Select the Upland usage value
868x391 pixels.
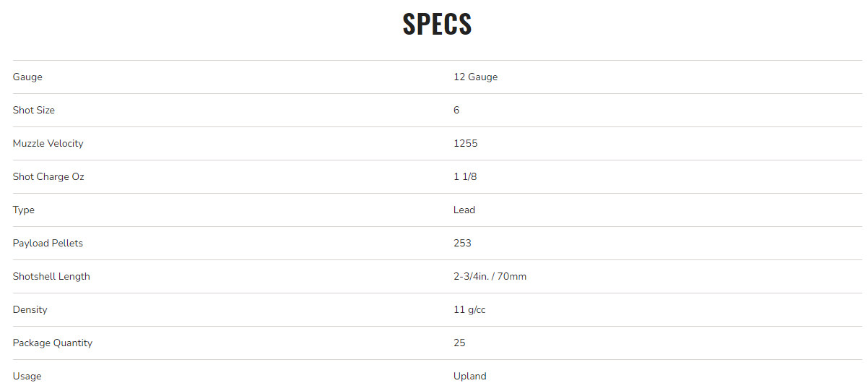[469, 377]
